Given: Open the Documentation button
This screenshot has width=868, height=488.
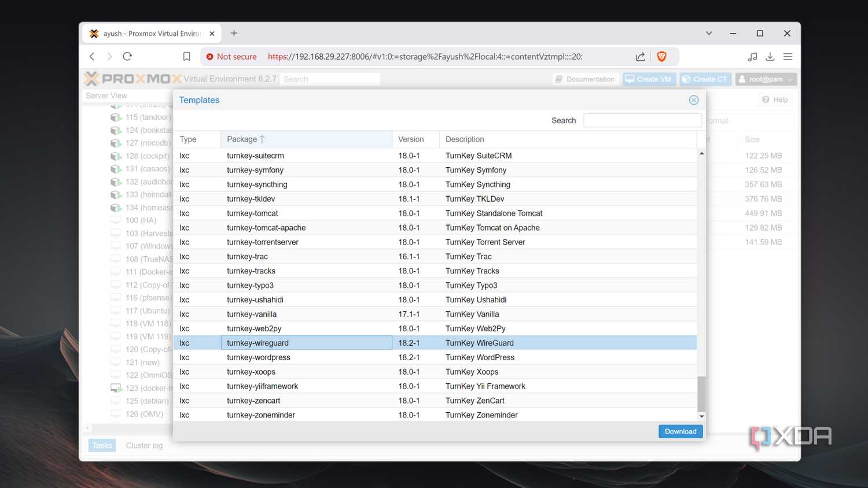Looking at the screenshot, I should pyautogui.click(x=584, y=79).
